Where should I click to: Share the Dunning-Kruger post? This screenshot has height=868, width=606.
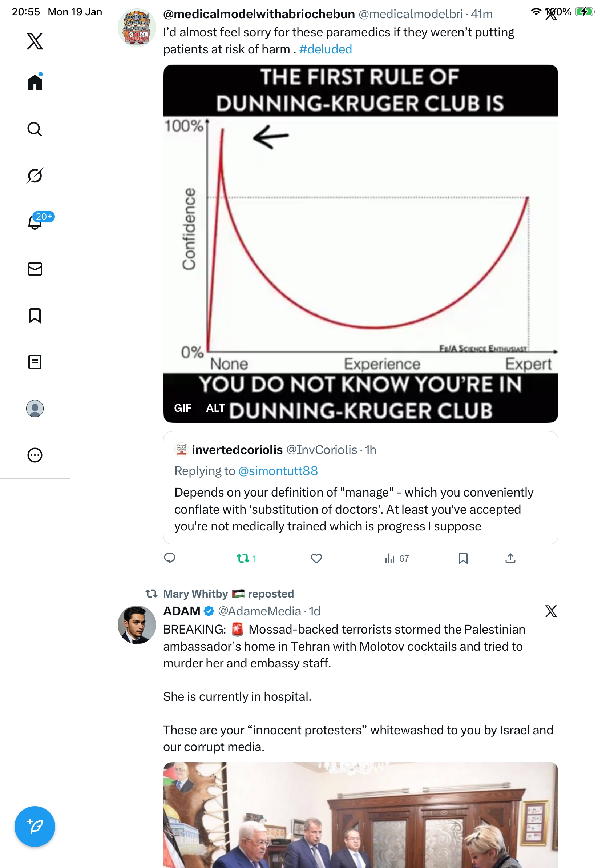click(x=510, y=558)
